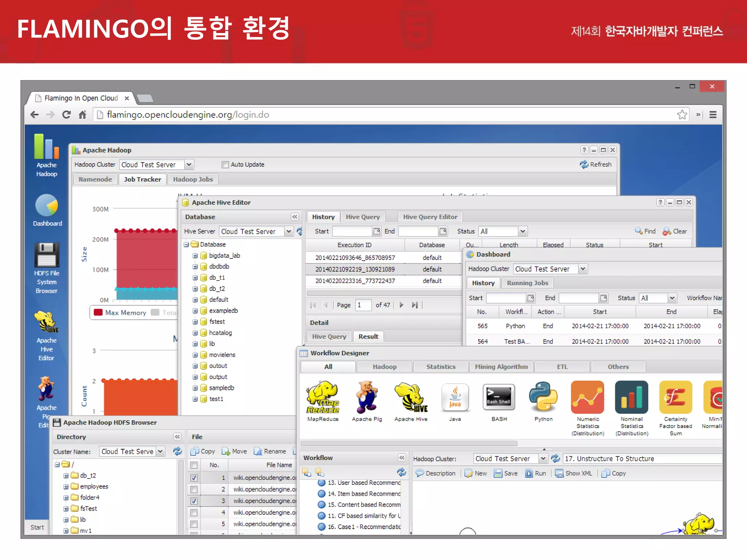Screen dimensions: 747x560
Task: Expand the employees folder in HDFS tree
Action: tap(66, 487)
